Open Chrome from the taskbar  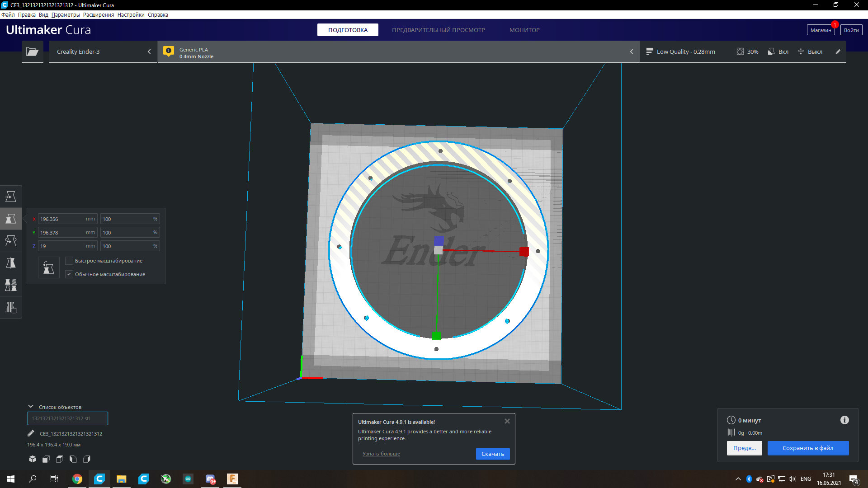pyautogui.click(x=77, y=479)
